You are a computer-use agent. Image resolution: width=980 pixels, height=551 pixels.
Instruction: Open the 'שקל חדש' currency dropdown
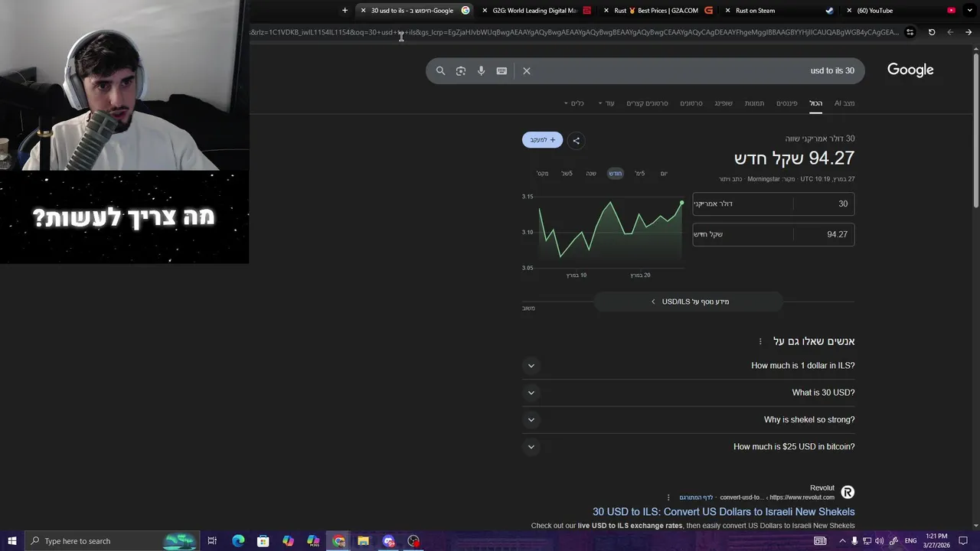[x=743, y=234]
